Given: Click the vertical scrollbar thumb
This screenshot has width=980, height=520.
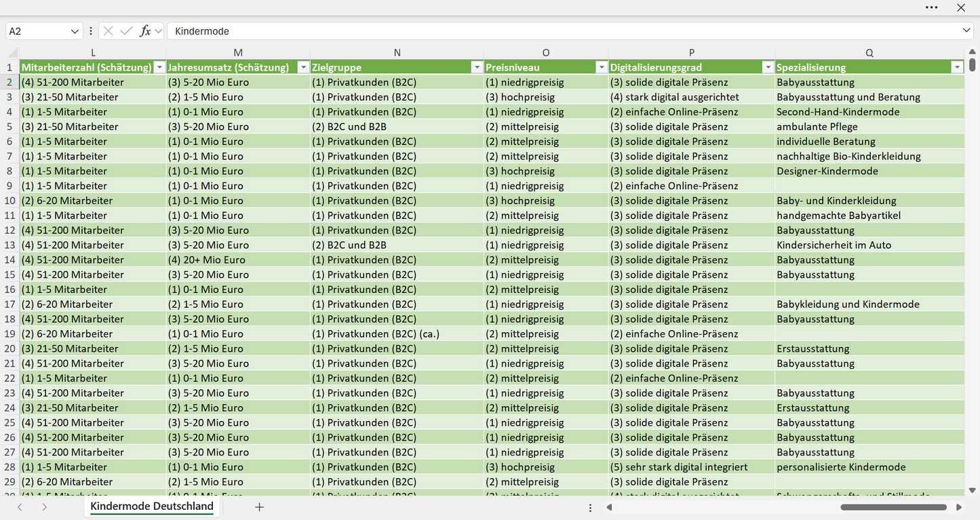Looking at the screenshot, I should [x=973, y=64].
